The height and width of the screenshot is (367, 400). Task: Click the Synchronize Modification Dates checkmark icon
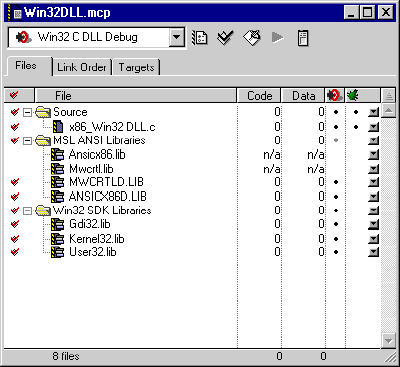pyautogui.click(x=225, y=38)
